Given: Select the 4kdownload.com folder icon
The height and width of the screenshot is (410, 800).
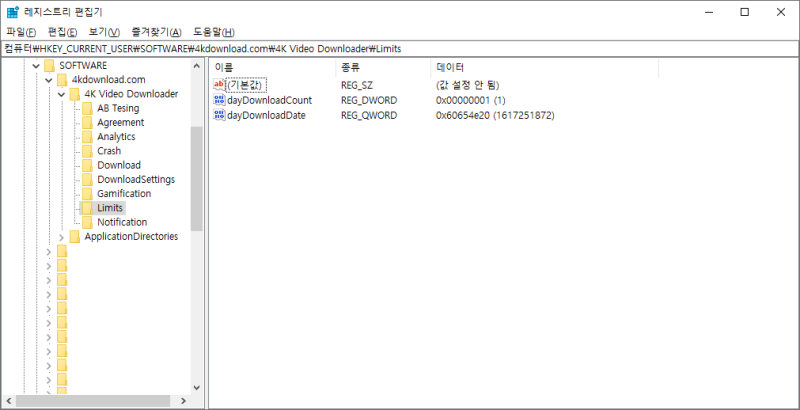Looking at the screenshot, I should coord(62,80).
